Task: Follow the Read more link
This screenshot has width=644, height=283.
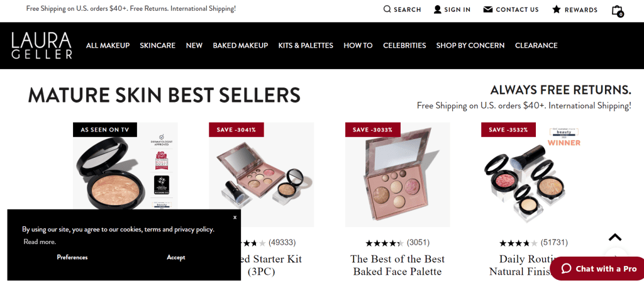Action: 40,242
